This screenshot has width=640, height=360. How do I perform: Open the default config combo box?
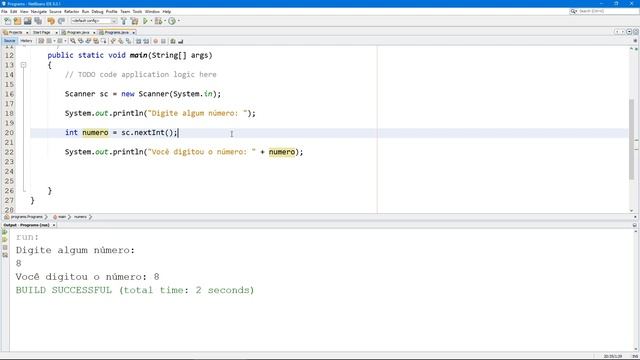tap(94, 21)
